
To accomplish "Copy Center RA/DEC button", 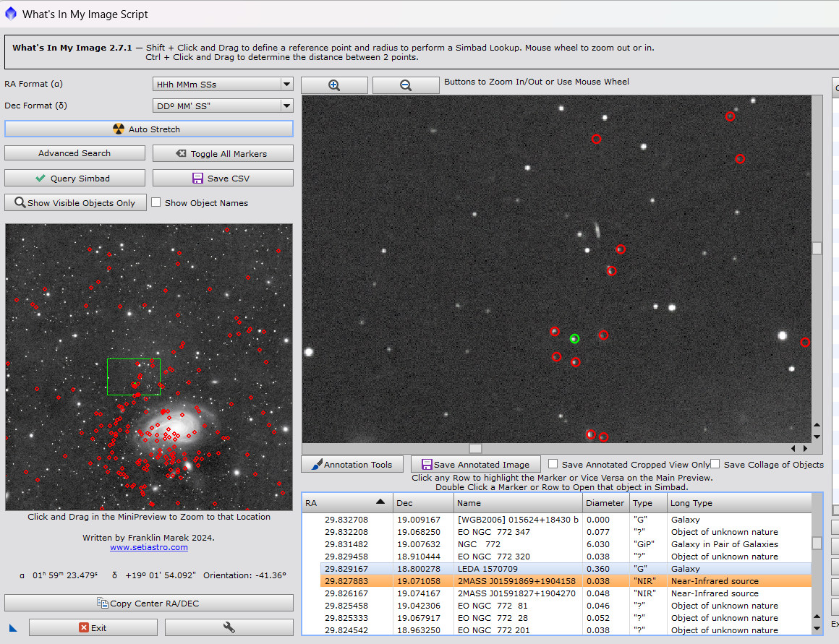I will (x=149, y=603).
